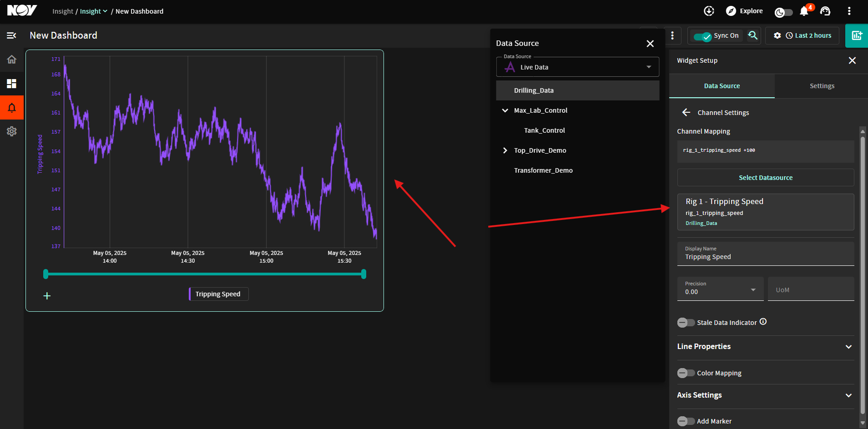The width and height of the screenshot is (868, 429).
Task: Open notifications bell with badge 4
Action: 805,11
